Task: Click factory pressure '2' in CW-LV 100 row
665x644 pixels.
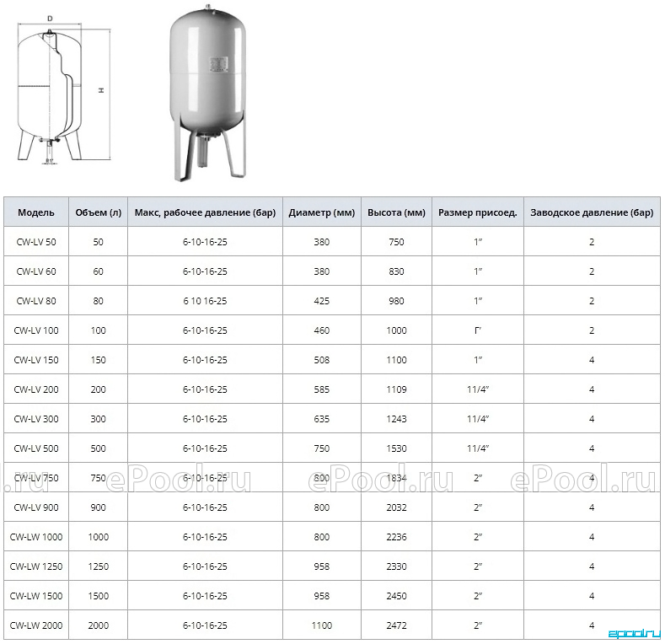Action: (x=592, y=330)
